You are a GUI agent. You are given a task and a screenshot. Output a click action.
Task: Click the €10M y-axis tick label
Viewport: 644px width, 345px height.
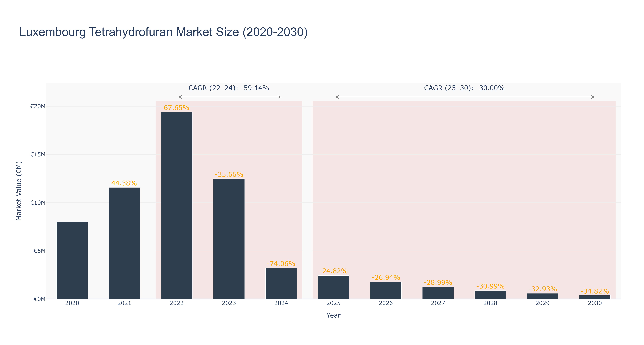coord(38,203)
